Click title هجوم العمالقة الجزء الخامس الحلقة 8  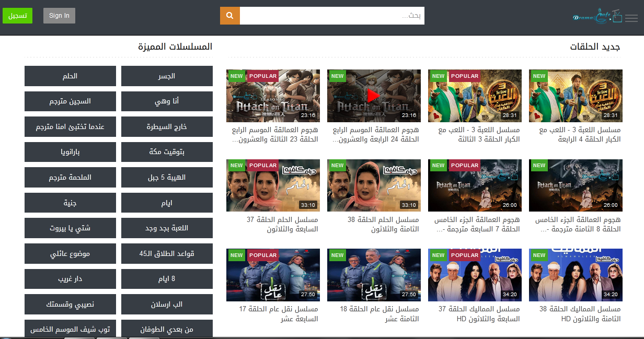click(578, 225)
